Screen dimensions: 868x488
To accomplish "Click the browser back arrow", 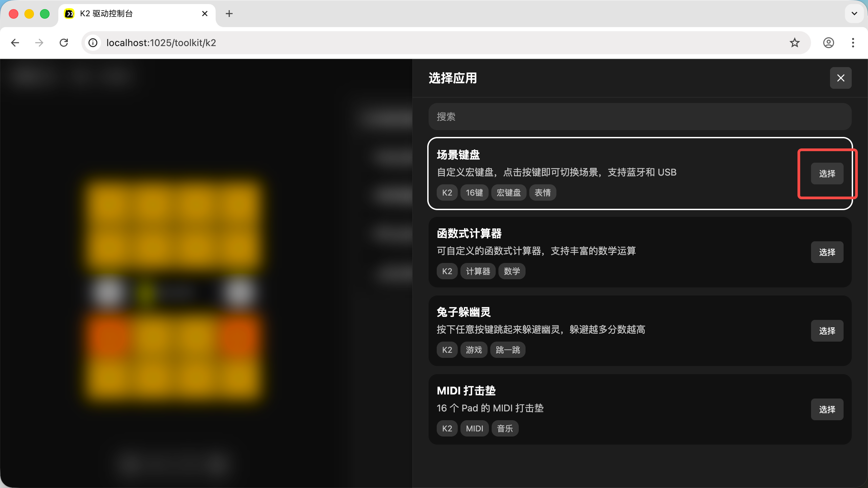I will pos(15,43).
